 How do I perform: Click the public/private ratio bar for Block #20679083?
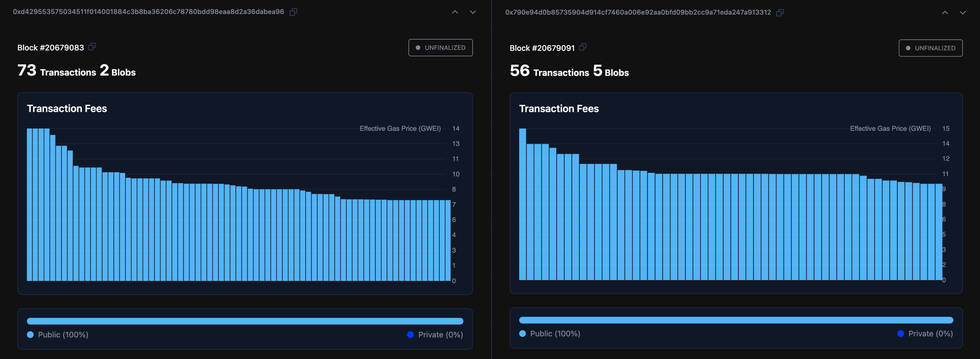click(245, 321)
